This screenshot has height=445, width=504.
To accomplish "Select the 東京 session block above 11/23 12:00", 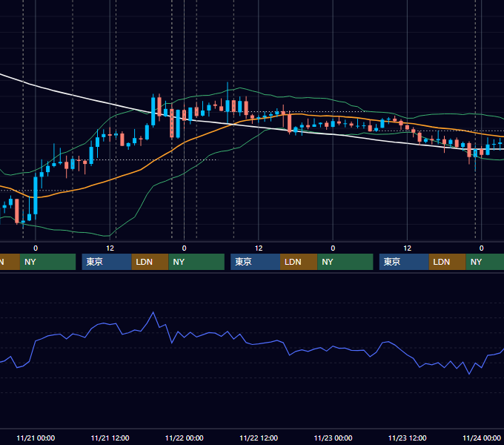I will tap(404, 262).
